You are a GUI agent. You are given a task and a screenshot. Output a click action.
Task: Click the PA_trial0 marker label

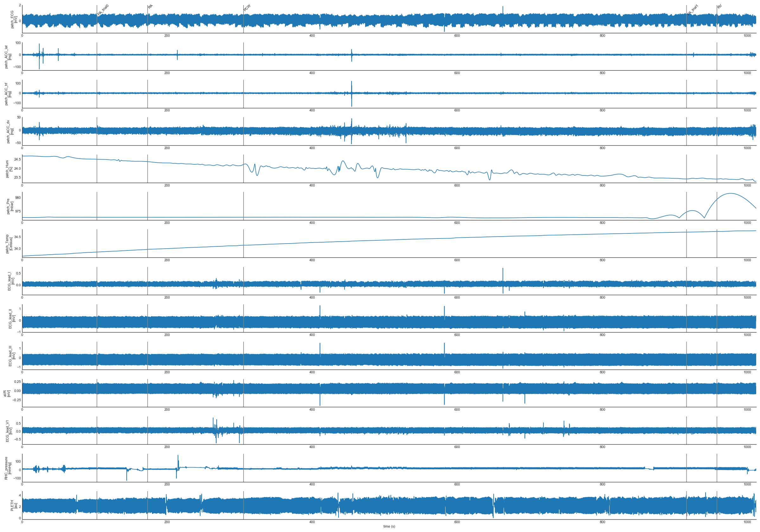(x=103, y=10)
